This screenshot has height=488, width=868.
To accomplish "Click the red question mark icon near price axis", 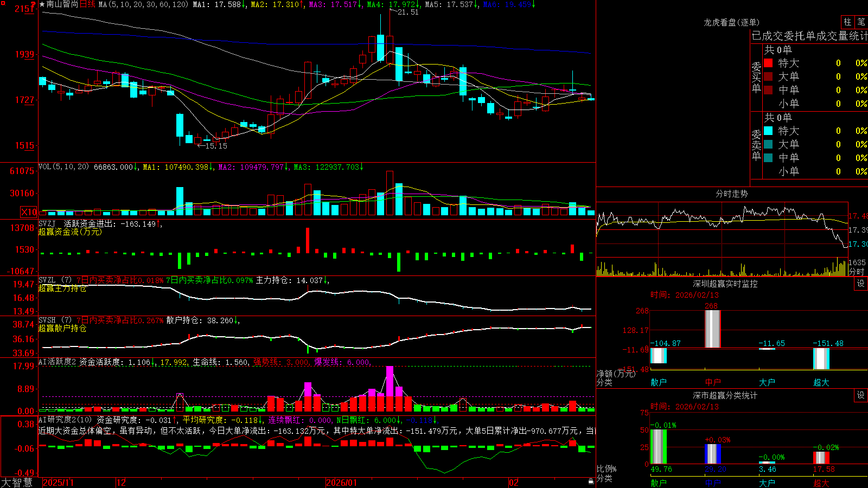I will pyautogui.click(x=34, y=5).
